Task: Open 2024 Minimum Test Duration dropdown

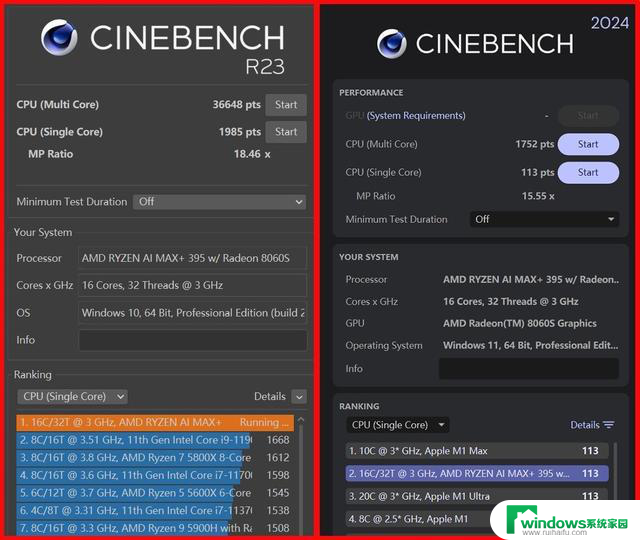Action: click(544, 219)
